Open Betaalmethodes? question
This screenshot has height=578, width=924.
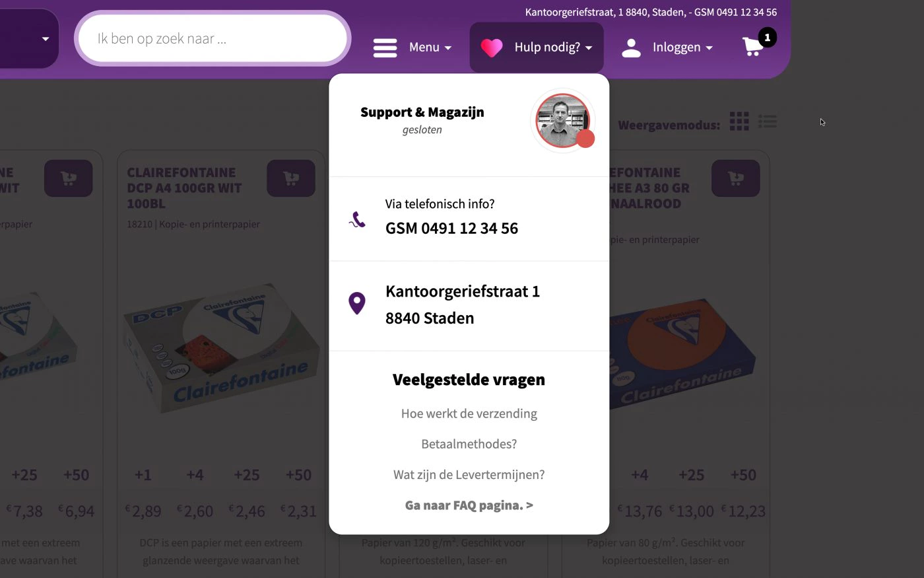coord(469,444)
